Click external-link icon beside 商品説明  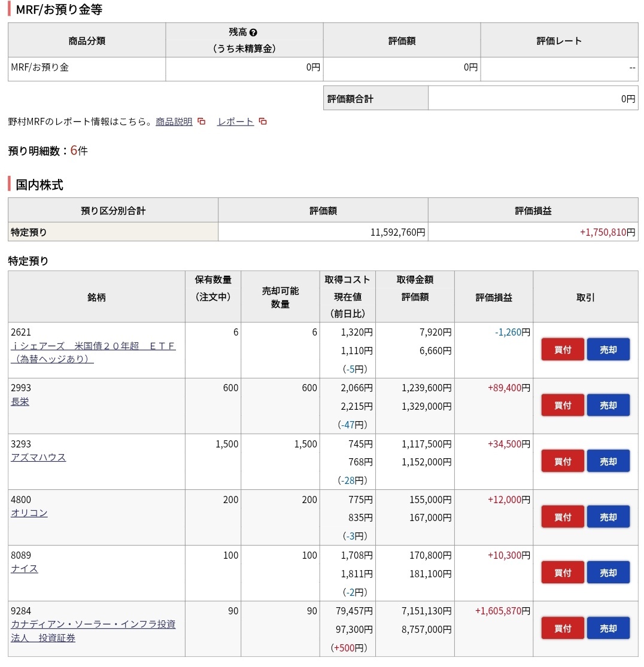tap(202, 121)
